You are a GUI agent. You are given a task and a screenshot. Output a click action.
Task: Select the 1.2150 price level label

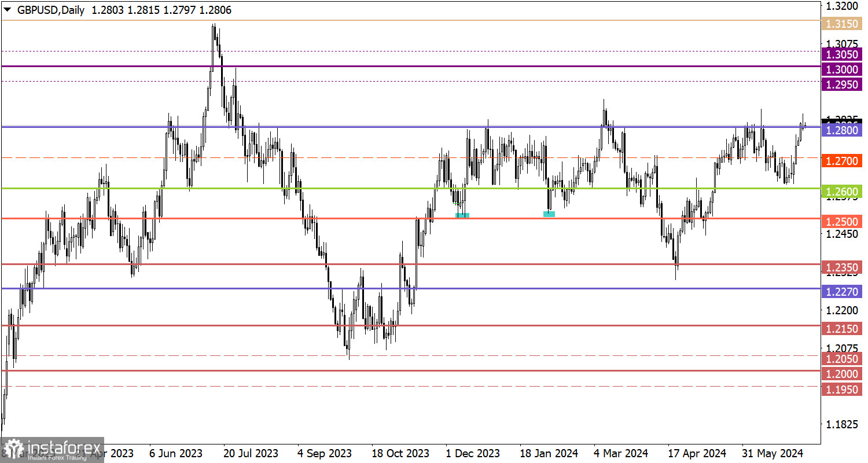point(842,329)
